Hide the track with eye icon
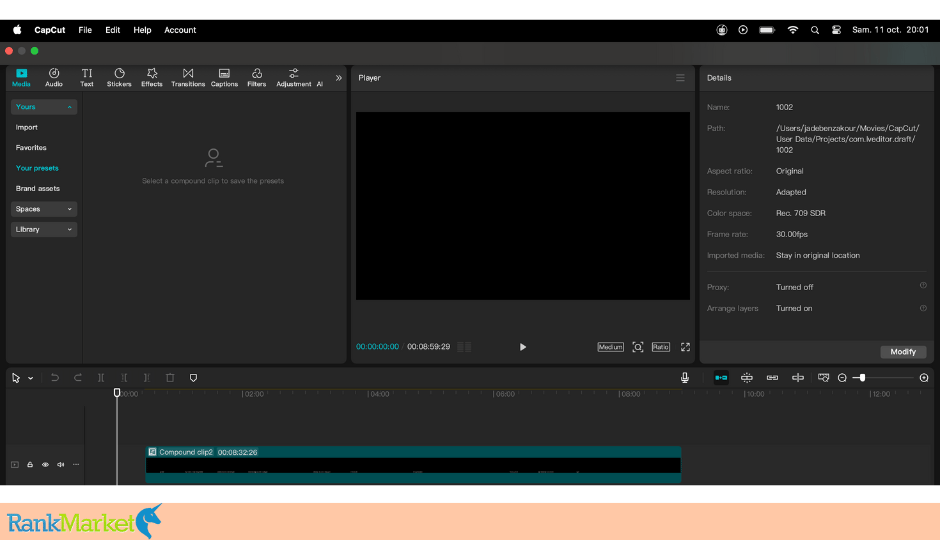 pos(46,464)
